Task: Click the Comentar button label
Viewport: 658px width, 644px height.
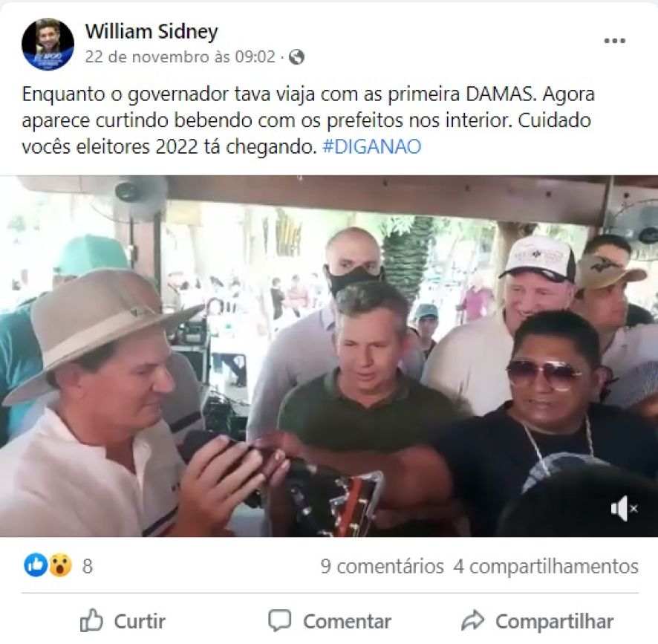Action: [x=347, y=621]
